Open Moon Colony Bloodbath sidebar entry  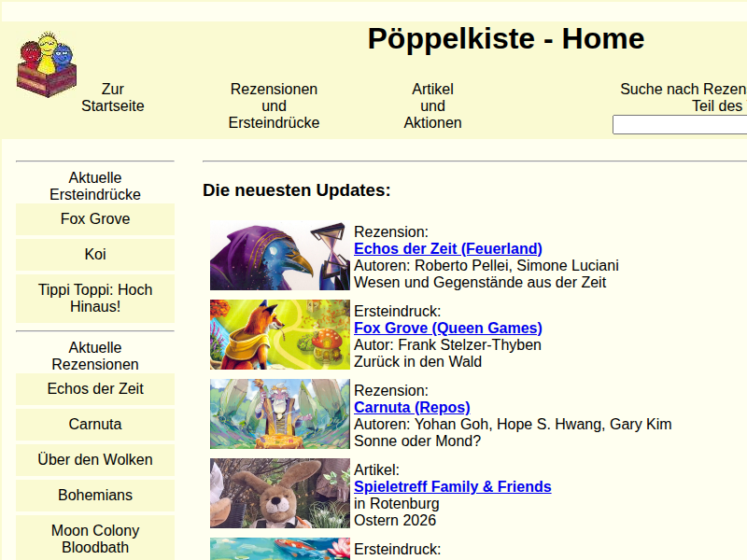pyautogui.click(x=95, y=539)
